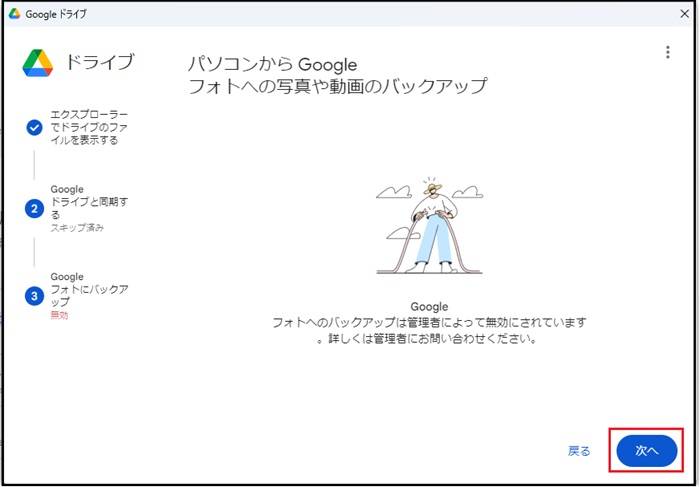Image resolution: width=700 pixels, height=487 pixels.
Task: Click the ドライブ title beside the logo
Action: click(x=100, y=63)
